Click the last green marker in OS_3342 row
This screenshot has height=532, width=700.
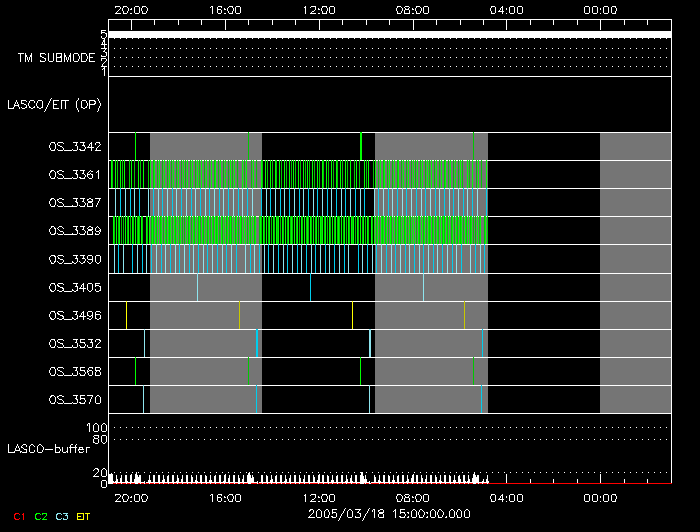[474, 146]
